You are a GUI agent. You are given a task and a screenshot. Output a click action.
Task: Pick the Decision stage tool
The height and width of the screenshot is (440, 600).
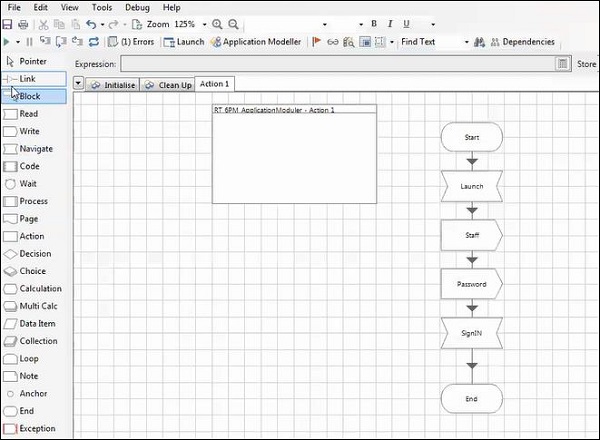pos(34,254)
